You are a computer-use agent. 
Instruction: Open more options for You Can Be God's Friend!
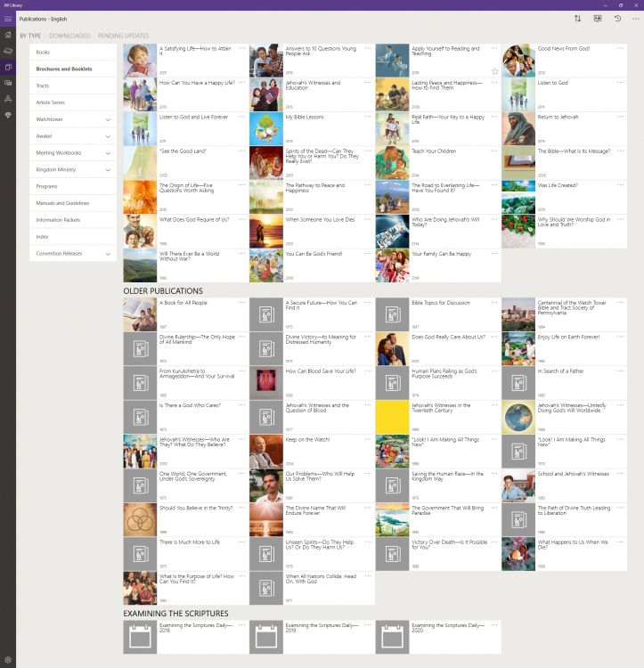[368, 254]
